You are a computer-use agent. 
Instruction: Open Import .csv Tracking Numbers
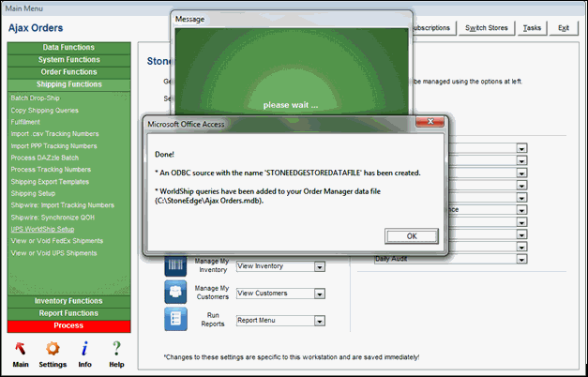coord(54,134)
